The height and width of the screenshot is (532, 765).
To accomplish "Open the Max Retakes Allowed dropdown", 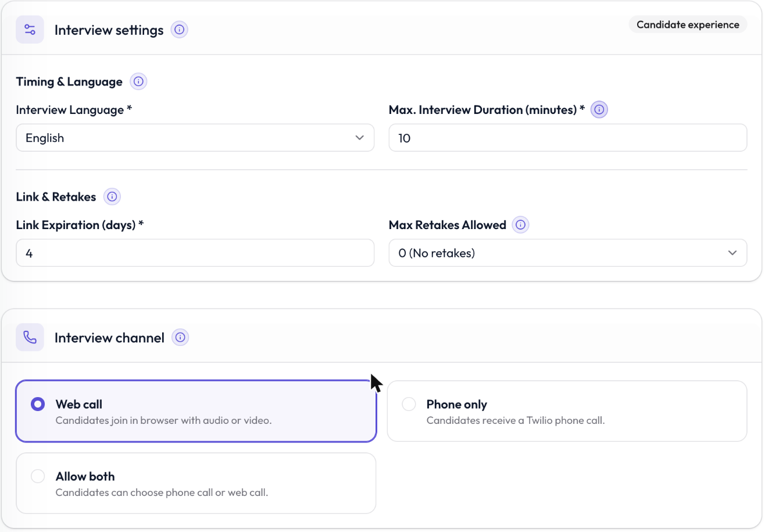I will (x=568, y=253).
